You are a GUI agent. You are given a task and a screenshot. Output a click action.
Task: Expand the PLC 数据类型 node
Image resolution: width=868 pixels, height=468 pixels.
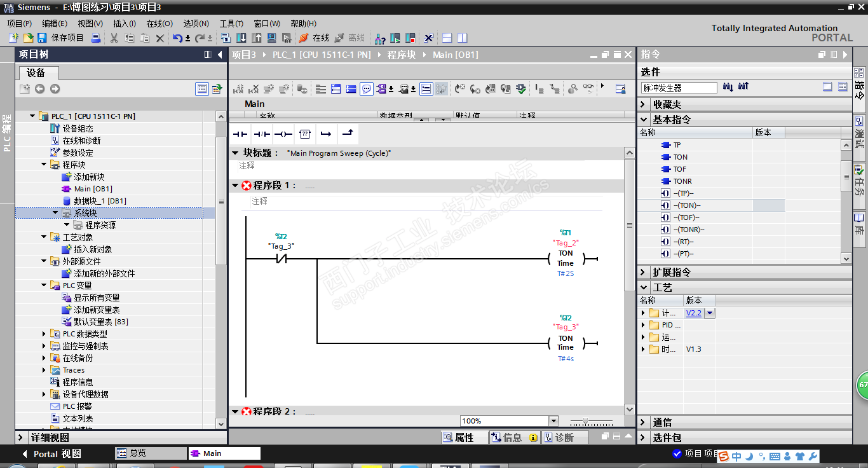(x=44, y=334)
